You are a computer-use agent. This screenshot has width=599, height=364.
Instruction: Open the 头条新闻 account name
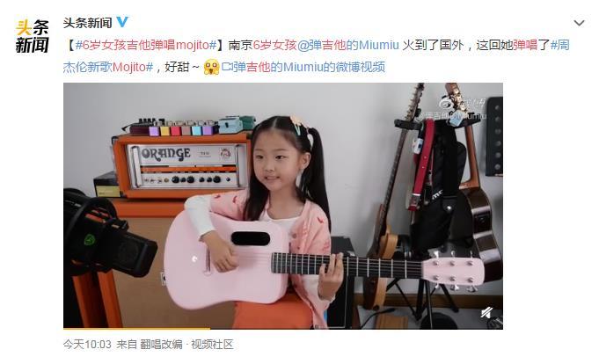(87, 23)
